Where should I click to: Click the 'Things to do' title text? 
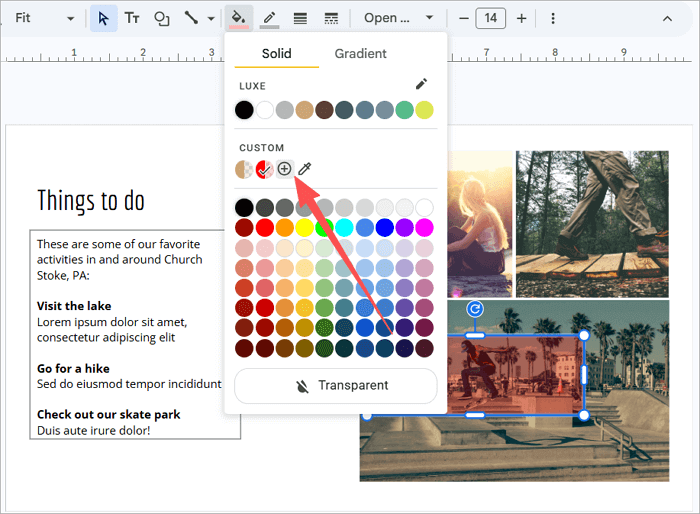(x=91, y=201)
